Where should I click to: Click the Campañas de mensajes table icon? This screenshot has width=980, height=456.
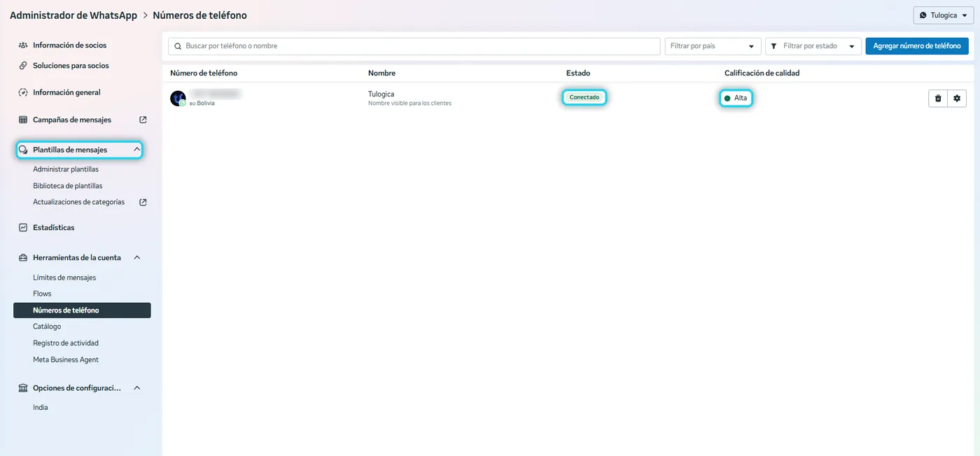23,120
